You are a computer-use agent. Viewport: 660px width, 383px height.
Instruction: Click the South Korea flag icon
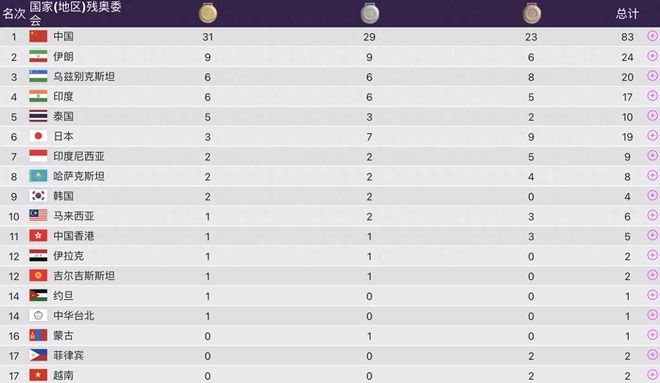tap(38, 196)
